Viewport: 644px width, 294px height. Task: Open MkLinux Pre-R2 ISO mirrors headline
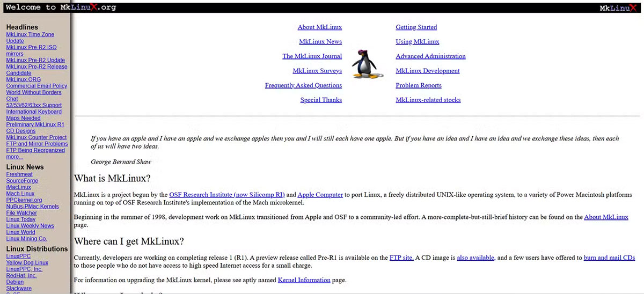31,50
